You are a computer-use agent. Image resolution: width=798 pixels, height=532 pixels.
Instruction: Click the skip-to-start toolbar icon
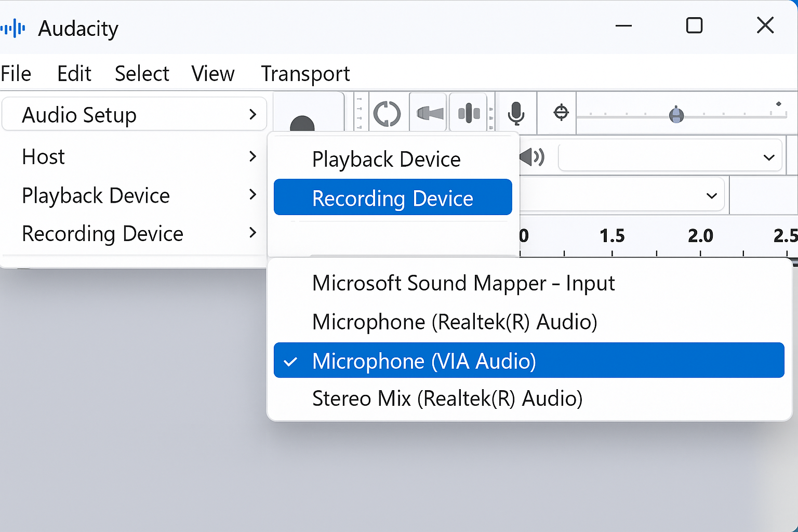[x=429, y=113]
